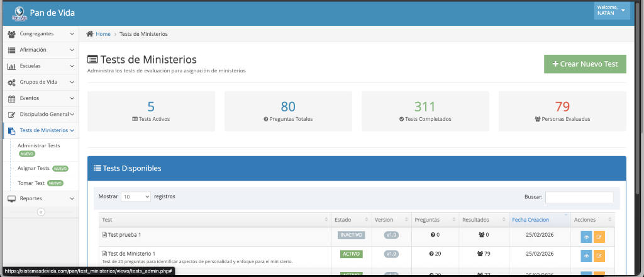Edit Test de Ministerio 1 with orange button
644x277 pixels.
click(599, 256)
